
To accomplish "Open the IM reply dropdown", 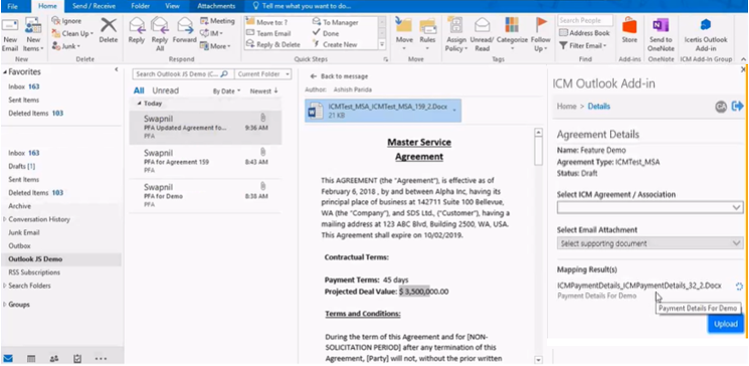I will (x=211, y=33).
